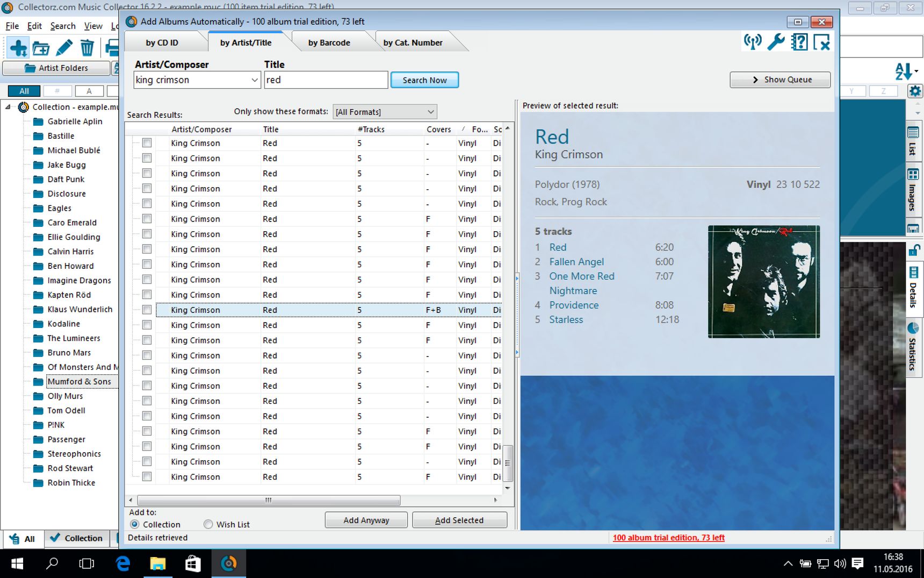Tick checkbox of fourth result row
The image size is (924, 578).
pos(147,188)
